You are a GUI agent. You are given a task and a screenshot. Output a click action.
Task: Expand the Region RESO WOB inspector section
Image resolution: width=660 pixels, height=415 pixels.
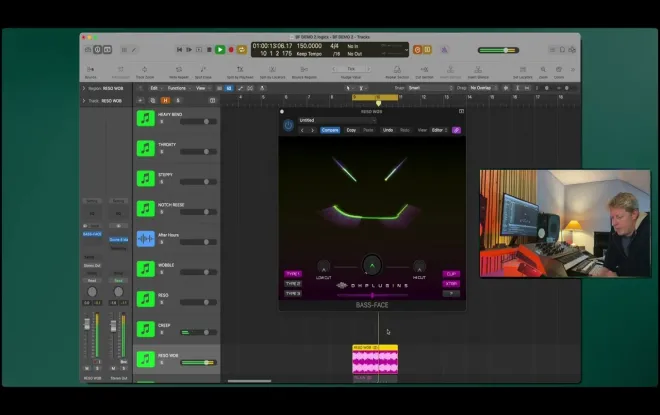click(84, 88)
